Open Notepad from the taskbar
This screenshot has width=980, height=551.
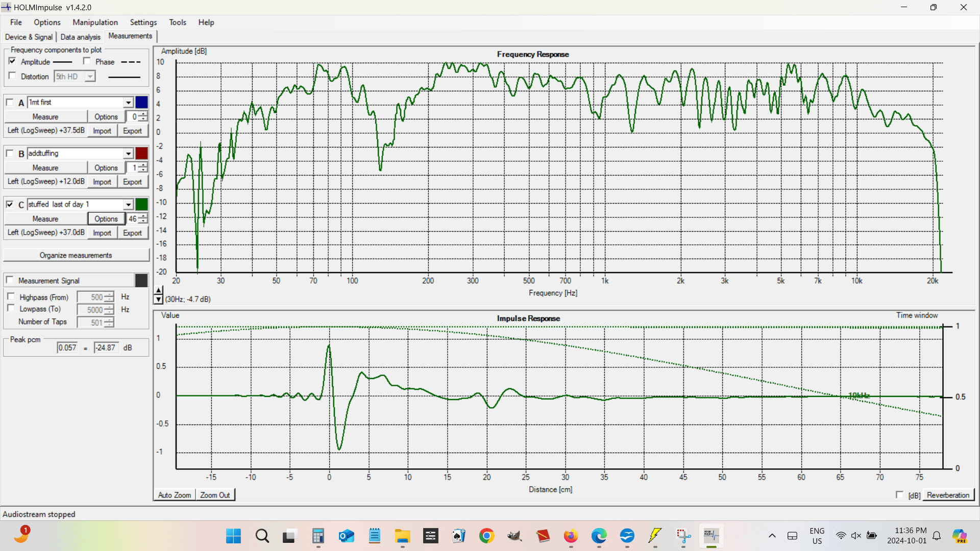click(374, 536)
